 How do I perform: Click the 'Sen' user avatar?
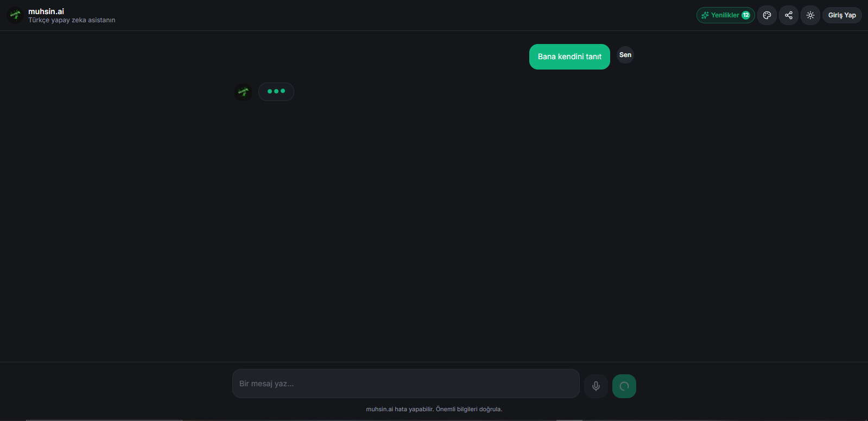click(x=625, y=55)
